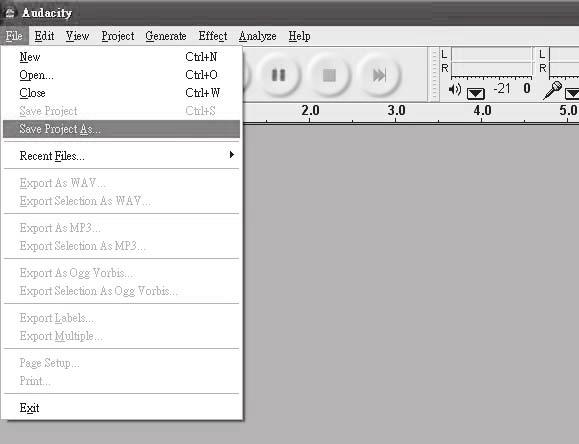Choose Exit from the File menu
The height and width of the screenshot is (444, 579).
click(x=121, y=408)
